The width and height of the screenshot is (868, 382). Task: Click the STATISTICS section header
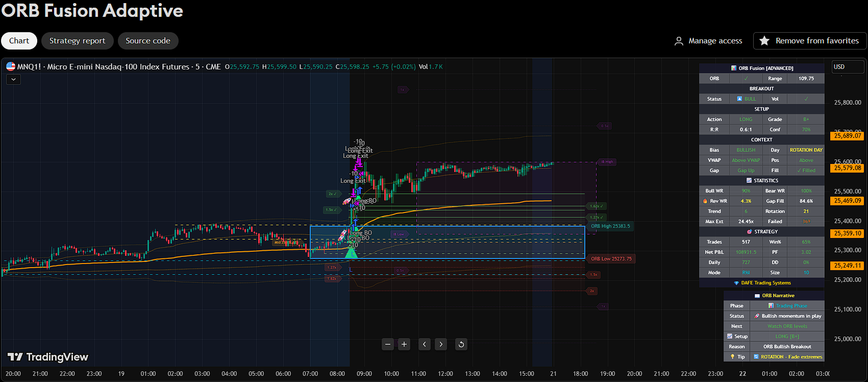click(762, 181)
